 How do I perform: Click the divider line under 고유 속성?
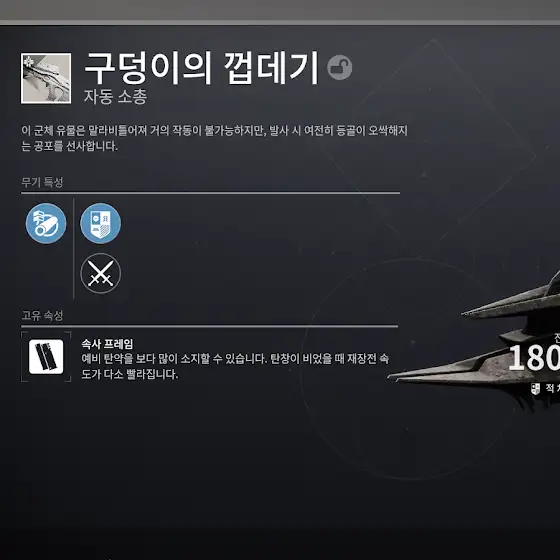point(209,326)
